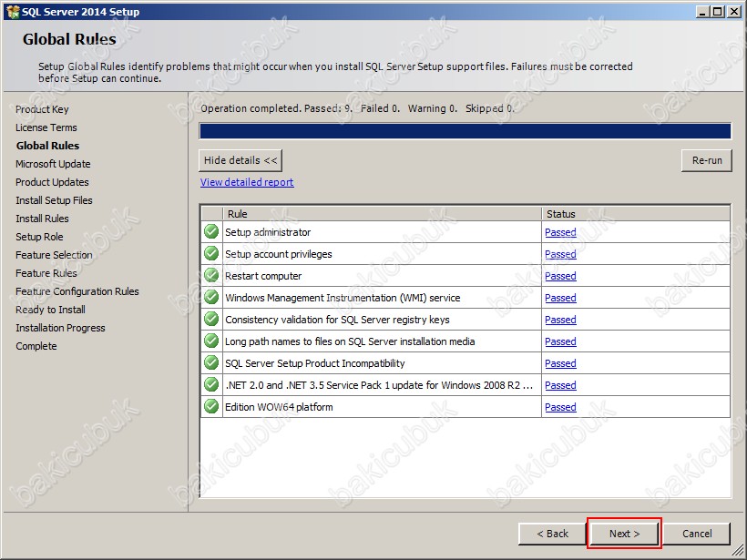
Task: Click SQL Server Setup title bar icon
Action: pos(13,12)
